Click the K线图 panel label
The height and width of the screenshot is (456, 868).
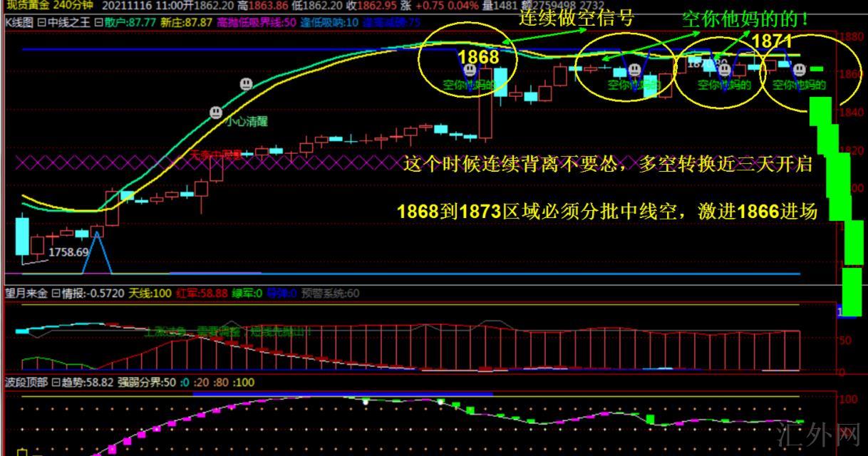[19, 22]
